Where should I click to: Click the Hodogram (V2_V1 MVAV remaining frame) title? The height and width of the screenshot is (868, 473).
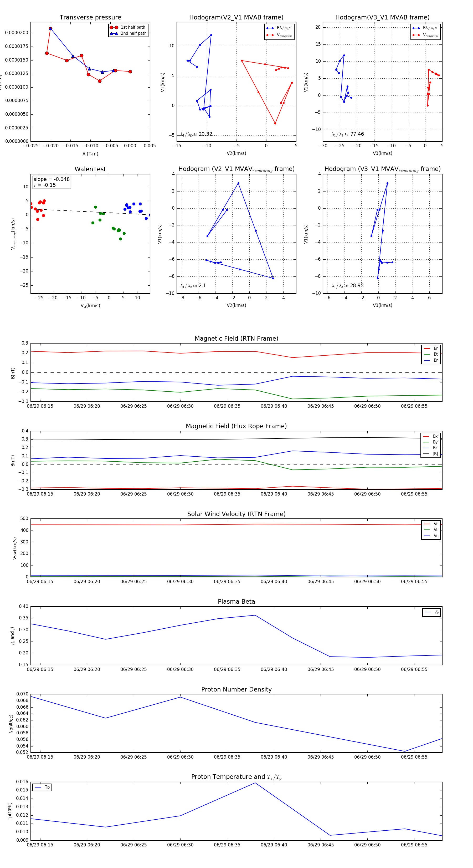coord(236,169)
